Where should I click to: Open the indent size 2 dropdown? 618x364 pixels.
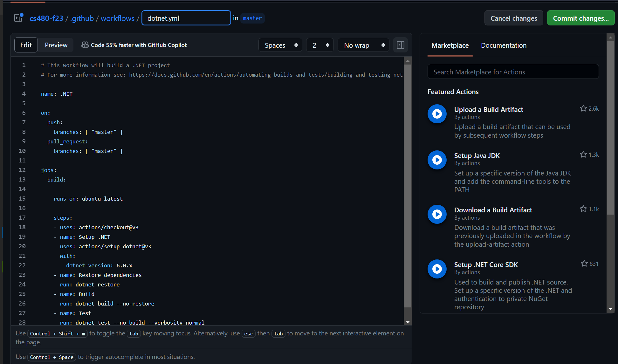pyautogui.click(x=320, y=45)
